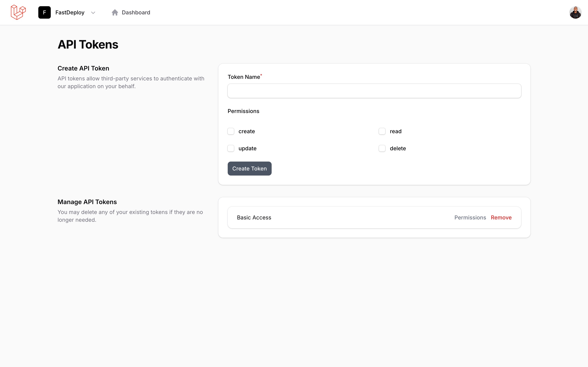Viewport: 588px width, 367px height.
Task: Go to the Dashboard menu item
Action: tap(136, 12)
